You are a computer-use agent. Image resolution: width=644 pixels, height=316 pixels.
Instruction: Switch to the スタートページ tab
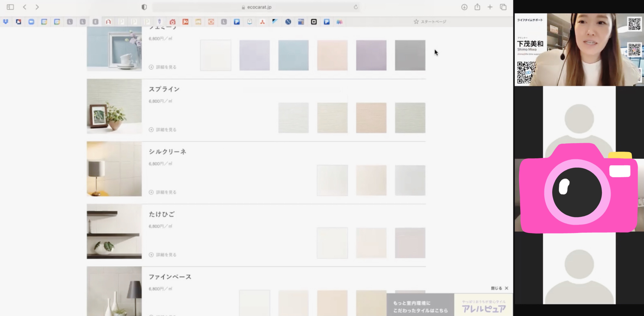click(430, 22)
